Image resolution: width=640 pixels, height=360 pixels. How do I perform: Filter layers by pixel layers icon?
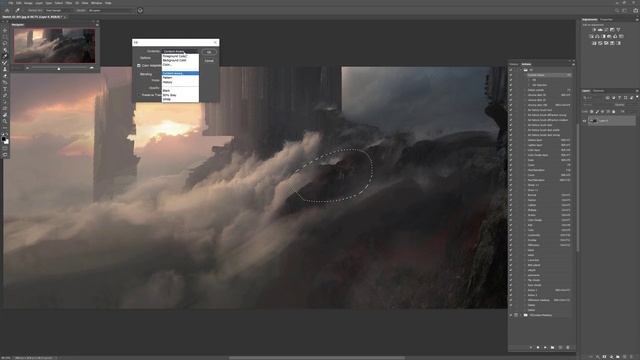point(607,98)
